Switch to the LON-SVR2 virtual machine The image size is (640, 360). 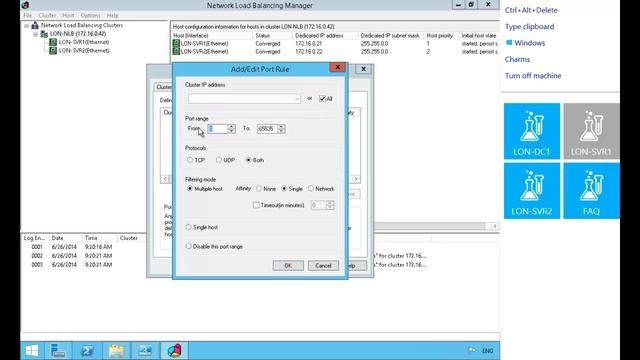pyautogui.click(x=531, y=191)
